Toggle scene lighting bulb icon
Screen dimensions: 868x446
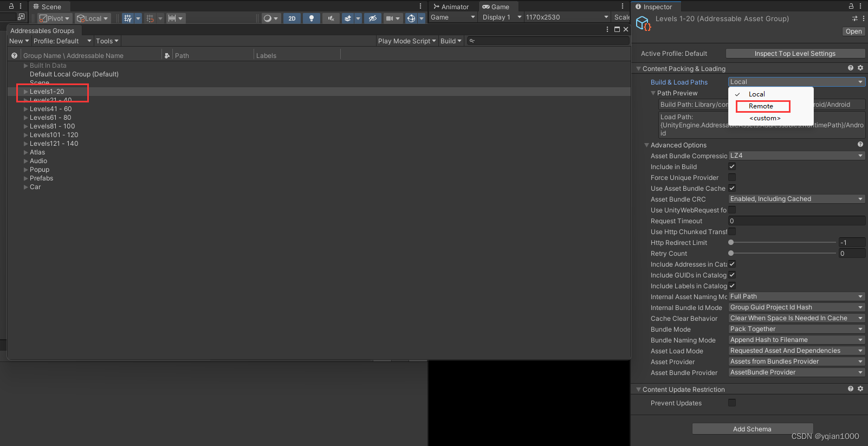(x=311, y=18)
